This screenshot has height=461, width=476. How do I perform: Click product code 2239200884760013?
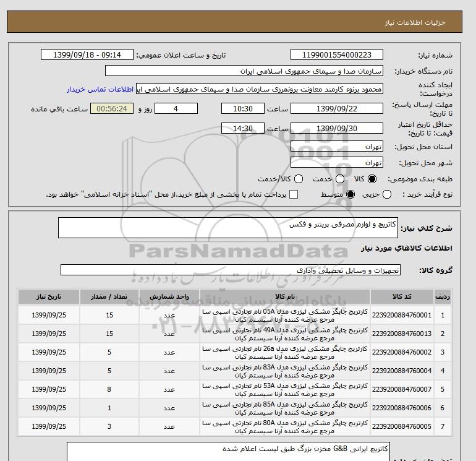(x=402, y=334)
